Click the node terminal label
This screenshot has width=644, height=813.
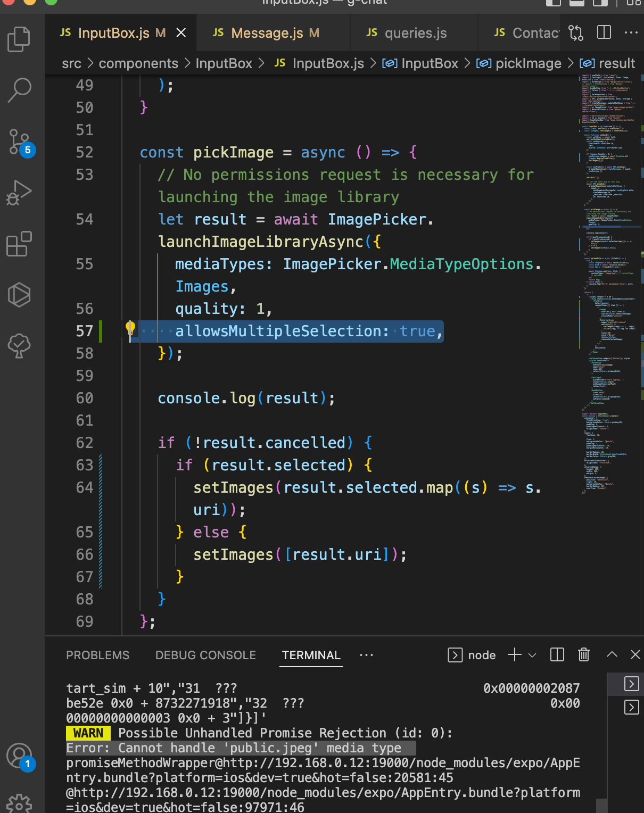click(x=472, y=655)
